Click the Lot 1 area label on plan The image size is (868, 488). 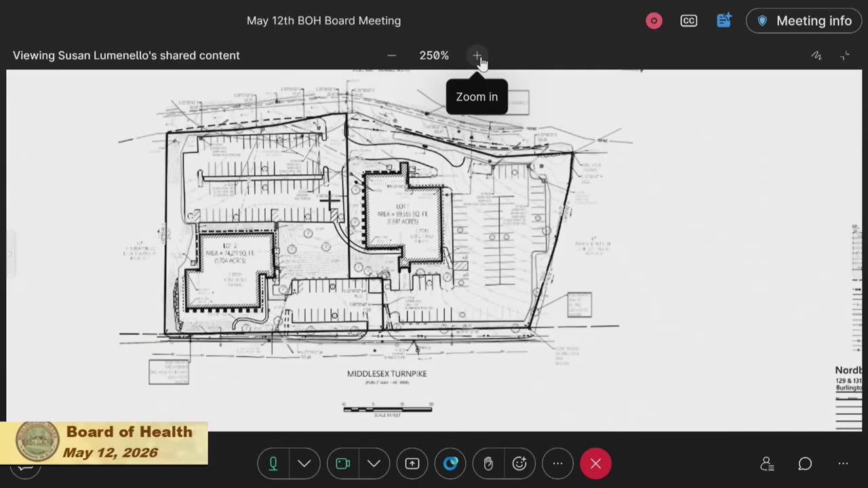pyautogui.click(x=403, y=213)
